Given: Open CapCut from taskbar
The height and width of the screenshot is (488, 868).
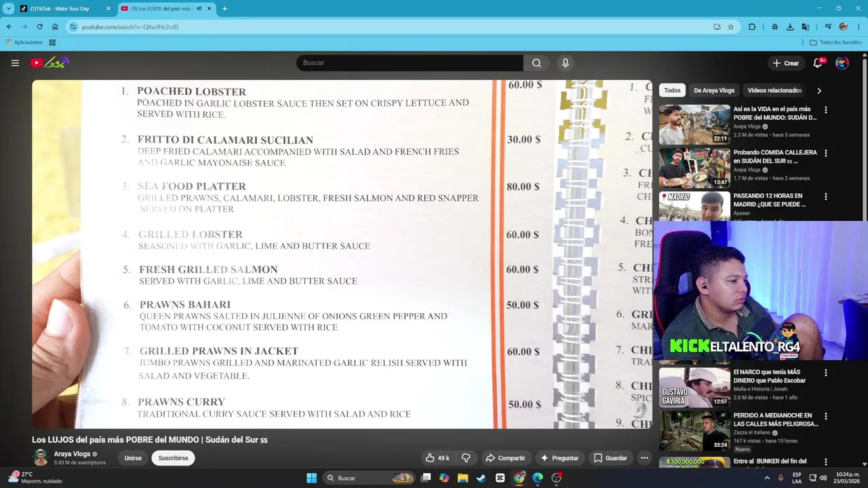Looking at the screenshot, I should point(500,478).
